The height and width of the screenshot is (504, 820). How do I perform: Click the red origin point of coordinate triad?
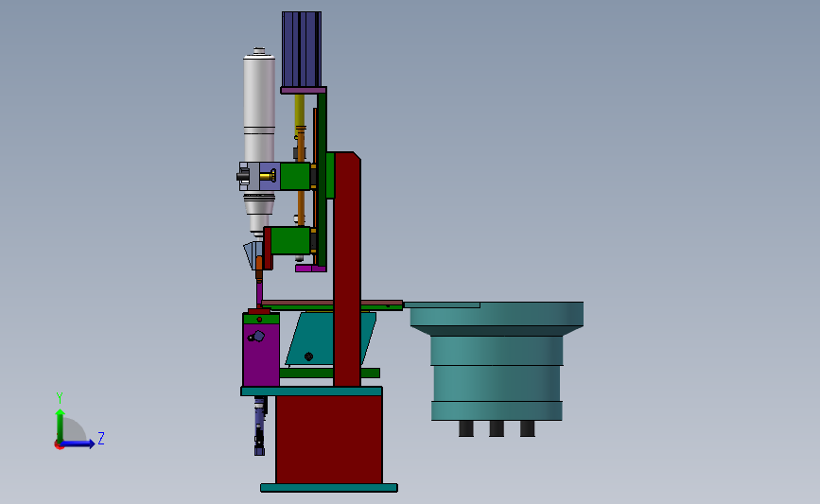coord(59,445)
